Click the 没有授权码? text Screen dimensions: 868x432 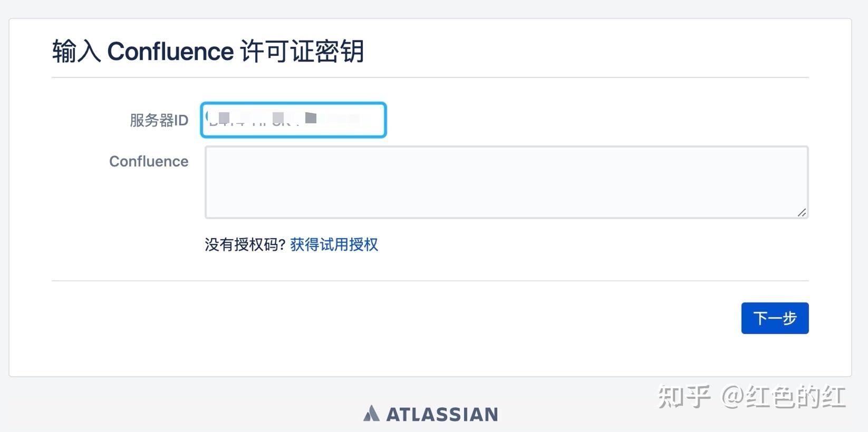pyautogui.click(x=245, y=244)
